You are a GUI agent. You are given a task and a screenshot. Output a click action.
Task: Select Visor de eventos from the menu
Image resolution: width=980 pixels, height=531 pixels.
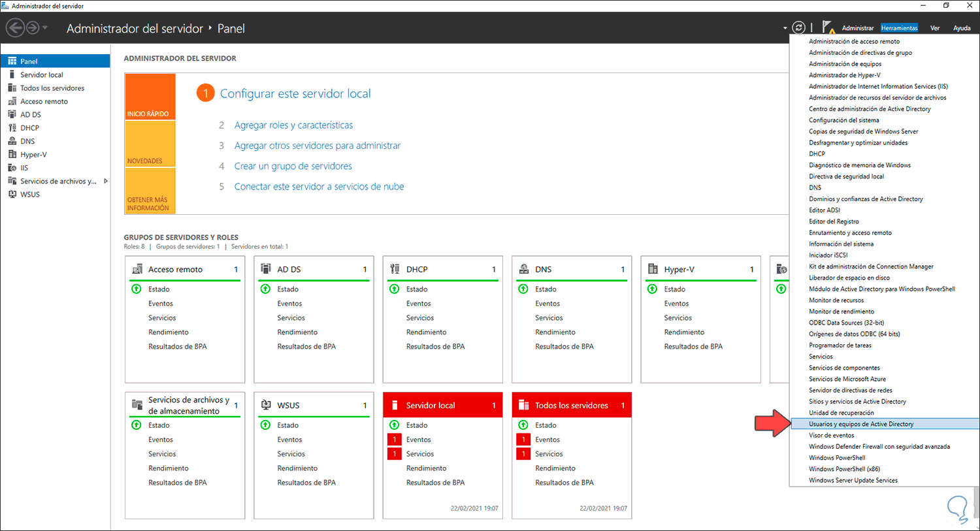coord(831,435)
